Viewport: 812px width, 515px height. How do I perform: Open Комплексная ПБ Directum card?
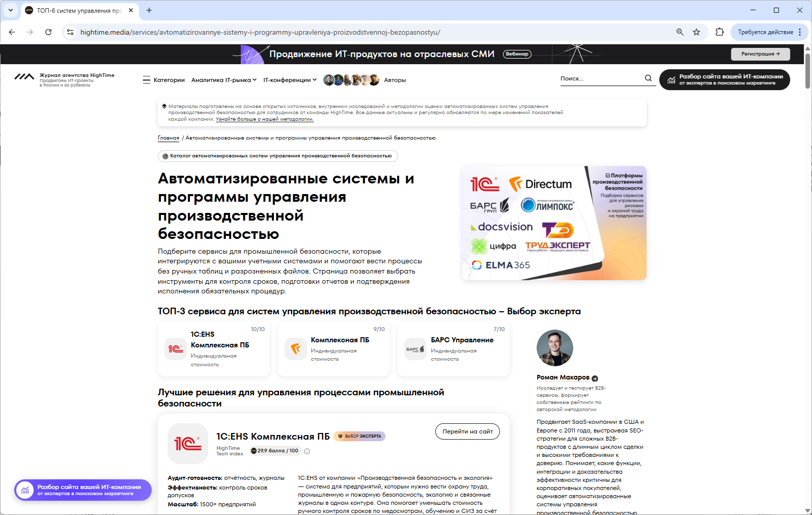(x=333, y=349)
